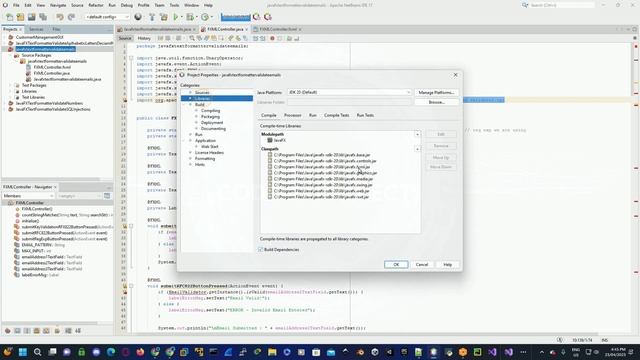Viewport: 640px width, 360px height.
Task: Select initialize() in the Navigator
Action: (30, 221)
